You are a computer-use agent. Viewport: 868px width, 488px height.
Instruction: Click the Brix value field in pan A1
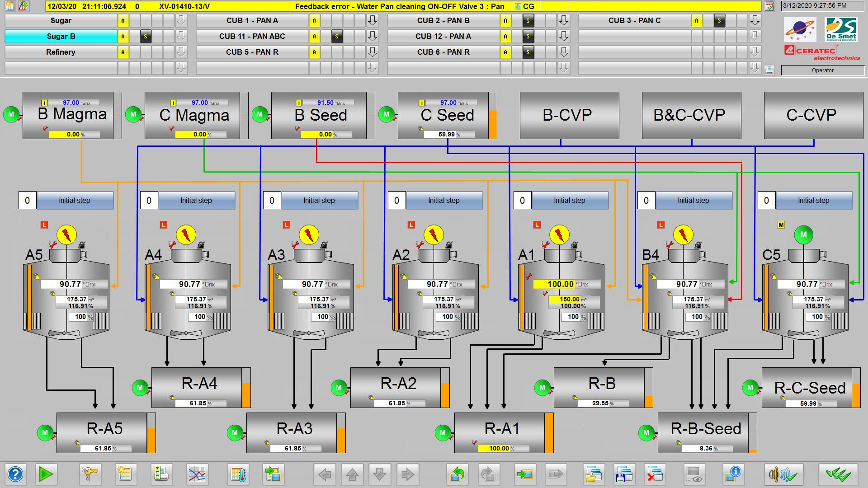[560, 284]
